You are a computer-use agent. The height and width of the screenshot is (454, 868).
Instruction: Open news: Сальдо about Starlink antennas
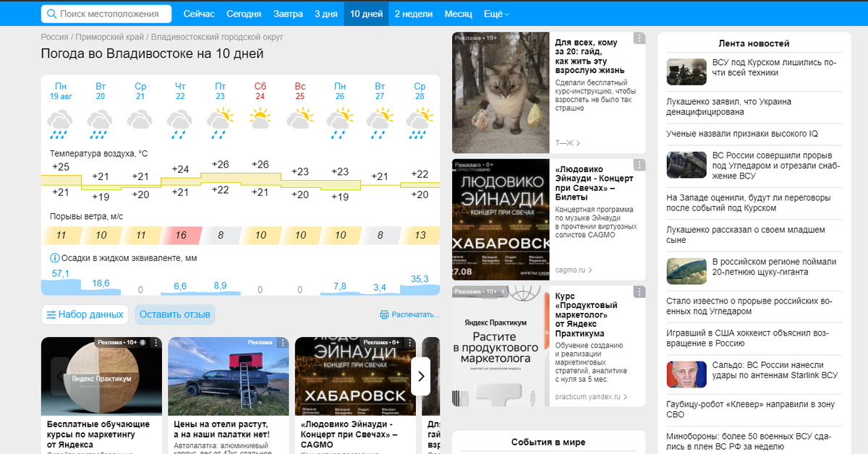pyautogui.click(x=775, y=370)
